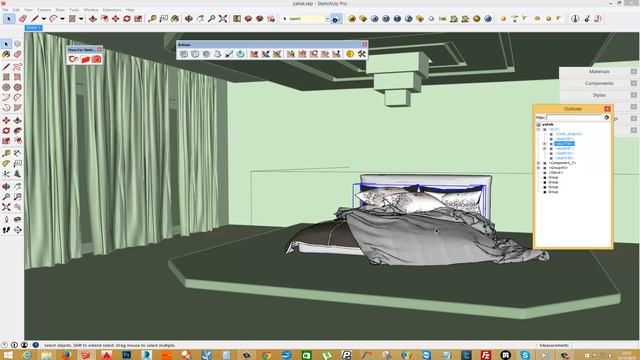
Task: Click first icon in Thea For SketchUp toolbar
Action: pos(73,60)
